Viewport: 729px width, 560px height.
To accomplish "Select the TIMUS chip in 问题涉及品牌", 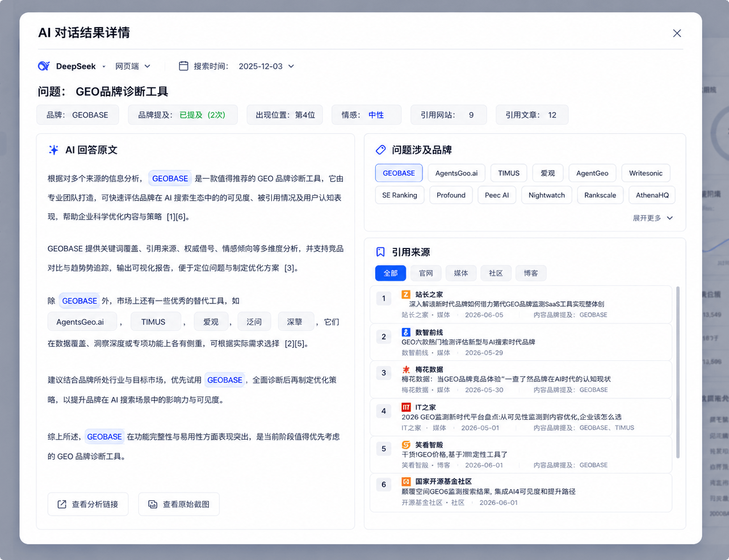I will click(x=509, y=173).
